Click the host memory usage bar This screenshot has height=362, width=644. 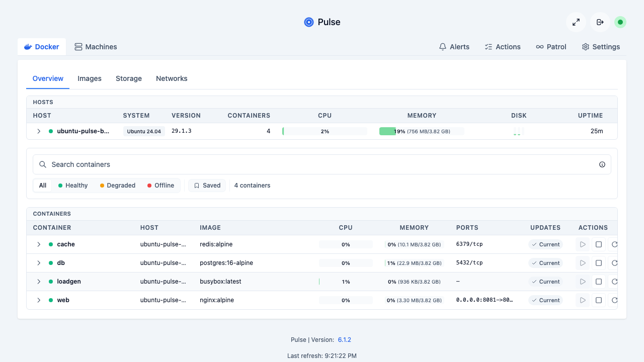pos(422,131)
